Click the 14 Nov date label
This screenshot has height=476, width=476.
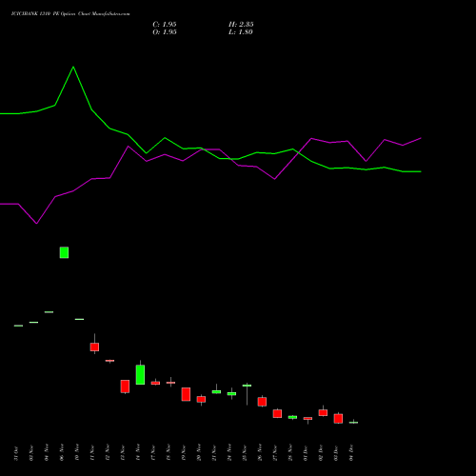(138, 452)
